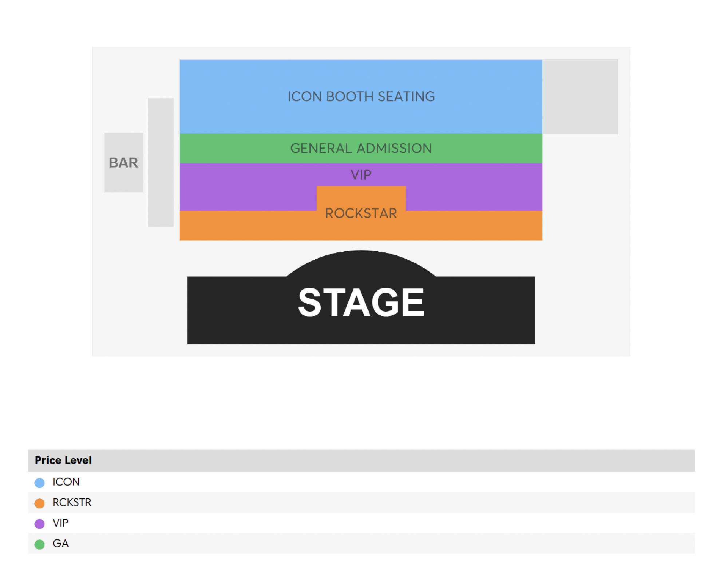Click the orange RCKSTR legend dot
This screenshot has width=728, height=583.
pos(39,503)
